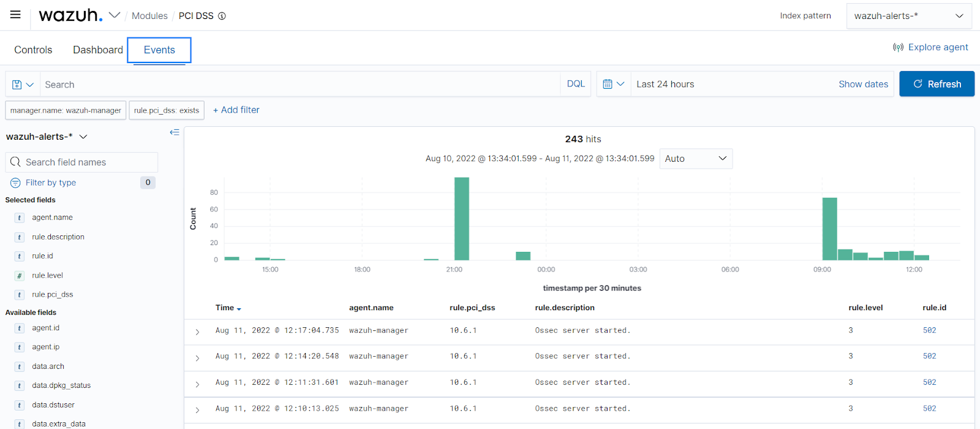Open the Modules breadcrumb
This screenshot has width=980, height=429.
[149, 16]
